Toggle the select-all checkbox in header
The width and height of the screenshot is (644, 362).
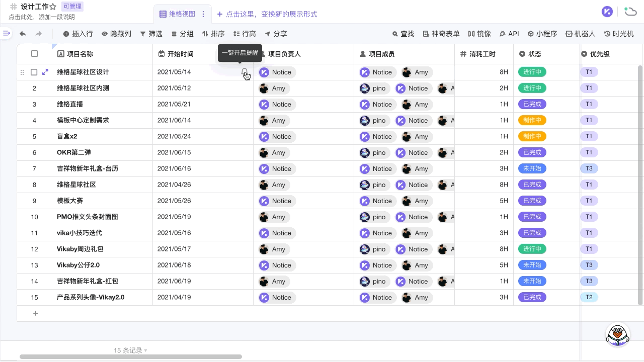[x=34, y=54]
